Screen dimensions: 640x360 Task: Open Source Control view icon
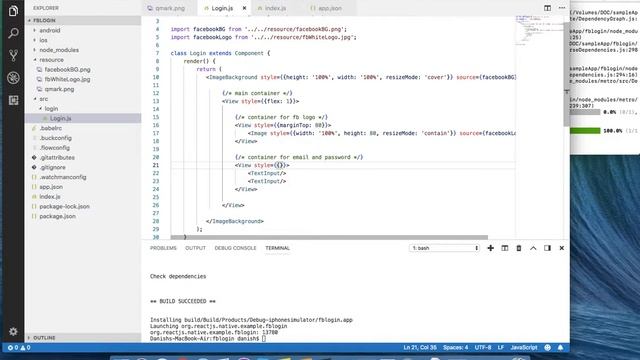point(13,55)
